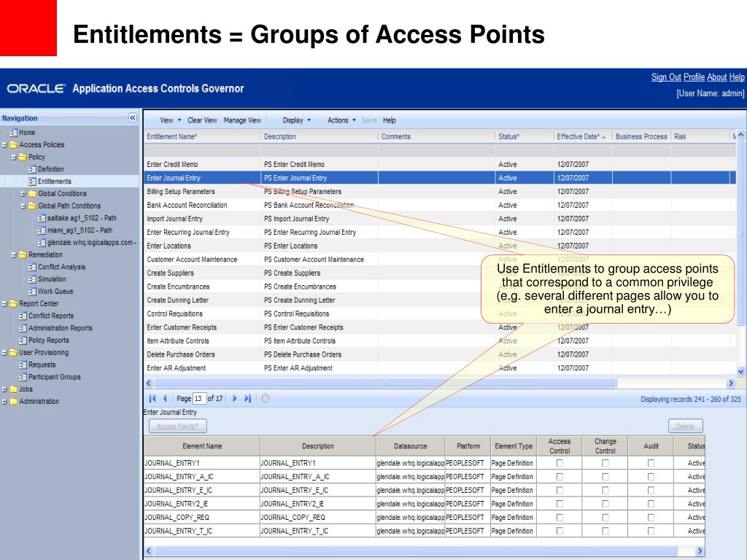Check Audit for JOURNAL_ENTRY_E_IC

pyautogui.click(x=651, y=490)
